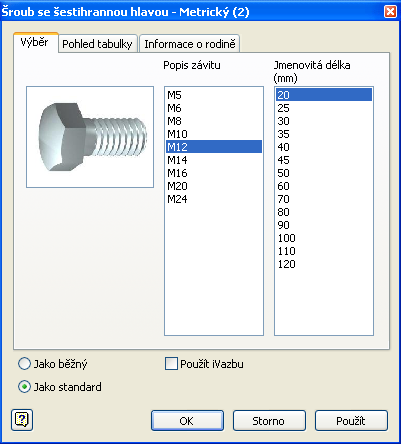Image resolution: width=401 pixels, height=444 pixels.
Task: Cancel using the Storno button
Action: pyautogui.click(x=269, y=421)
